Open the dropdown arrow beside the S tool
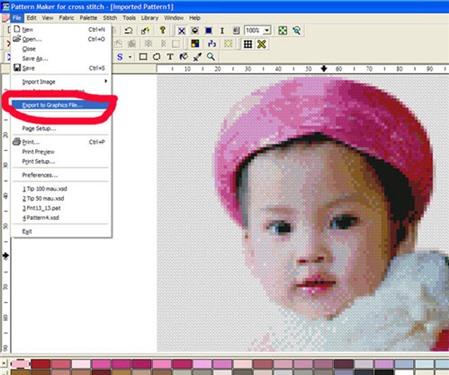Viewport: 449px width, 375px height. [130, 57]
